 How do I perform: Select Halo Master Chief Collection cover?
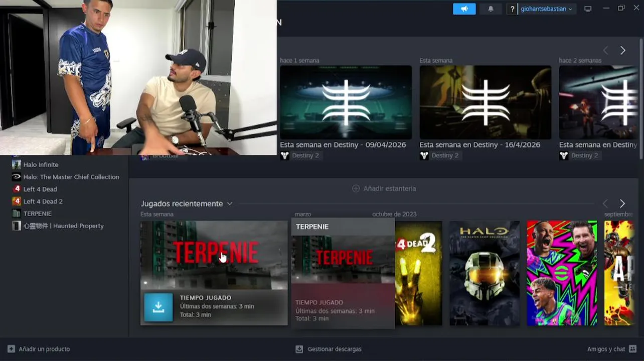coord(485,273)
